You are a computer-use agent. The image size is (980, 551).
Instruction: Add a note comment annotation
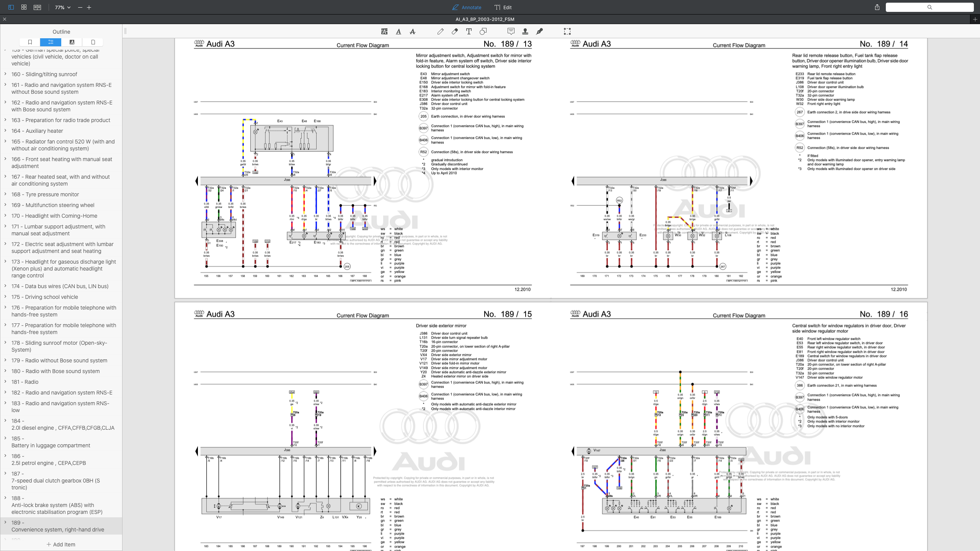click(x=511, y=31)
